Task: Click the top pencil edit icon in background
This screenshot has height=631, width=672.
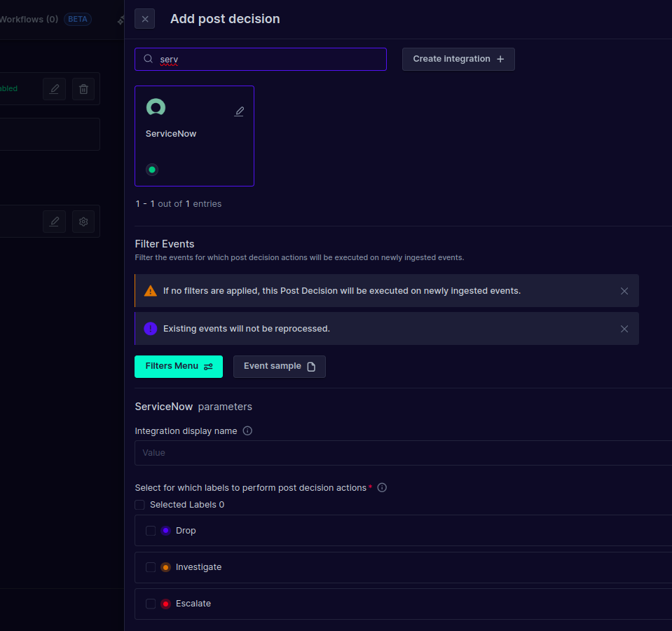Action: tap(55, 89)
